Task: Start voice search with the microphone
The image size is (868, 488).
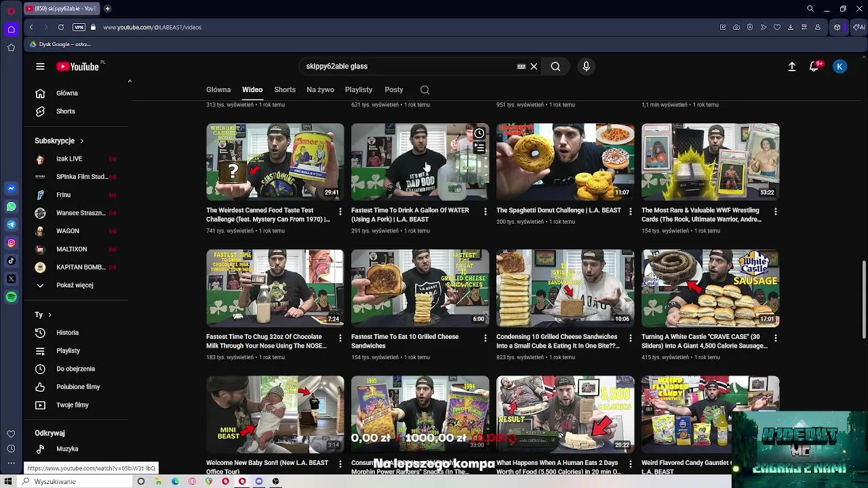Action: coord(587,66)
